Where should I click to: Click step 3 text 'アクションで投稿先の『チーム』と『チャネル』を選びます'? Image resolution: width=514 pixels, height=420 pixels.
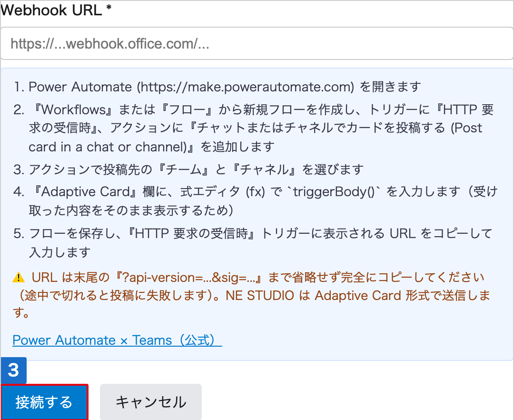pyautogui.click(x=196, y=170)
